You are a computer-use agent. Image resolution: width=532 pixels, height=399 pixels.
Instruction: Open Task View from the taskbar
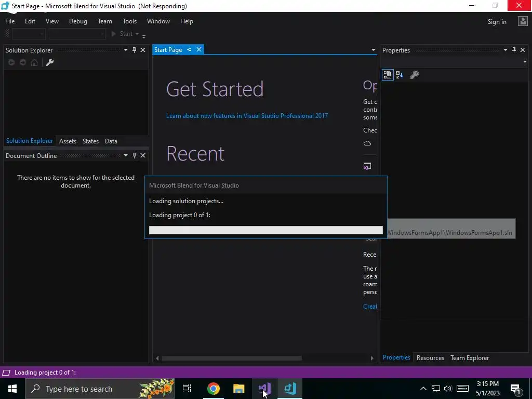[x=187, y=389]
